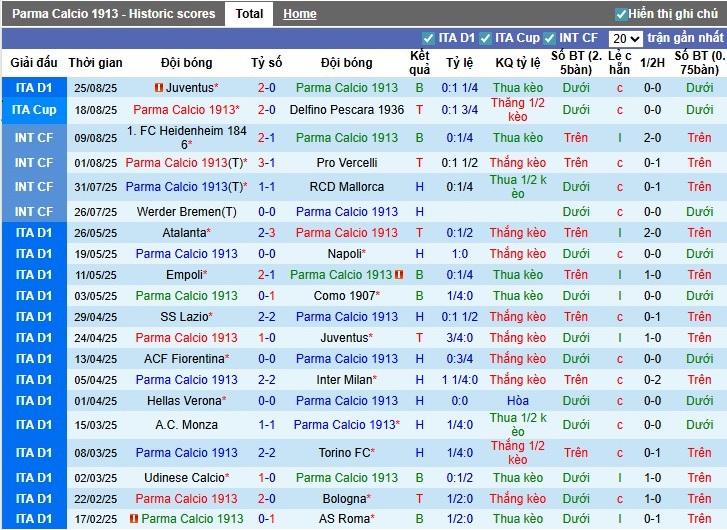The width and height of the screenshot is (727, 530).
Task: Open the INT CF cell for 09/08/25
Action: pos(34,138)
